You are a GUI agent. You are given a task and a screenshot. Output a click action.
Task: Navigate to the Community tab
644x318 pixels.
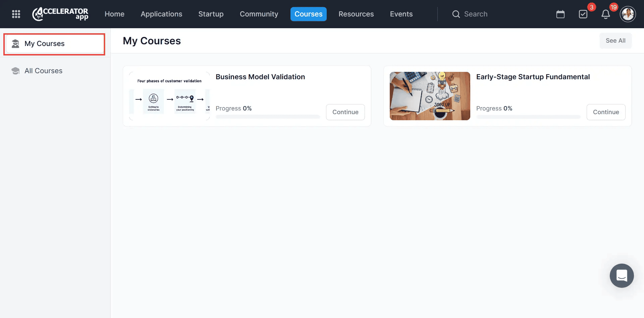[x=259, y=14]
